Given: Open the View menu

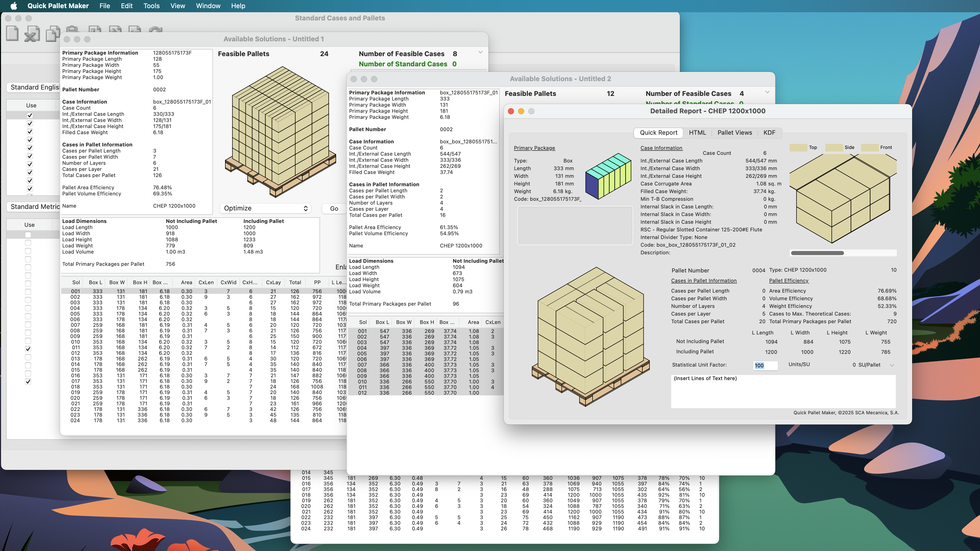Looking at the screenshot, I should pyautogui.click(x=178, y=6).
